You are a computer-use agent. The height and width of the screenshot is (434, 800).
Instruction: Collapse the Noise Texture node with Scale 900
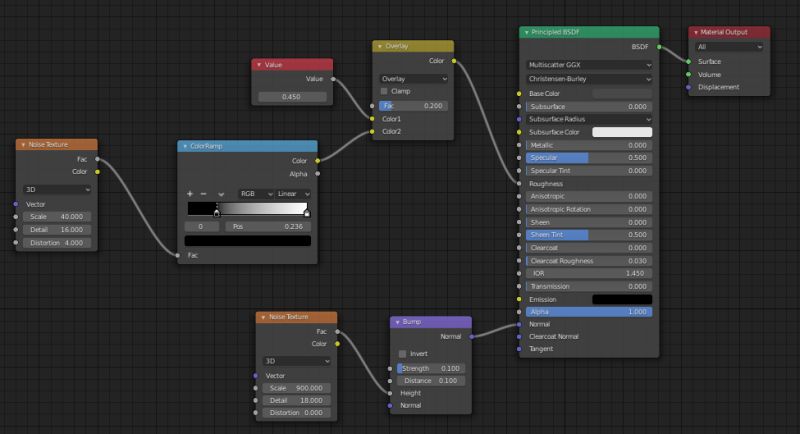pyautogui.click(x=263, y=317)
